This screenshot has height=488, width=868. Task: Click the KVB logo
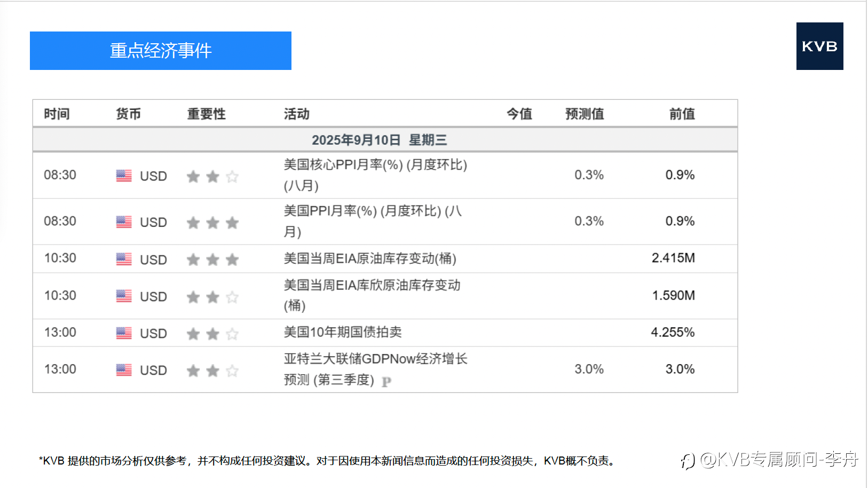[x=819, y=46]
